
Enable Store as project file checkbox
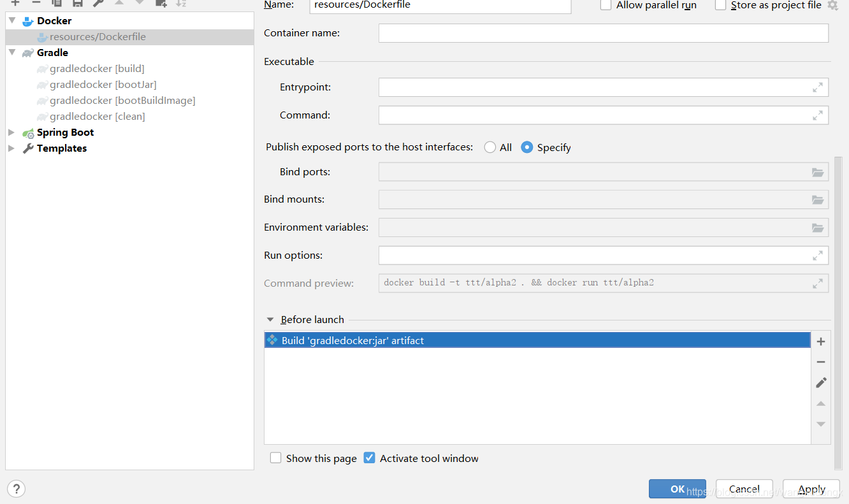pos(721,5)
